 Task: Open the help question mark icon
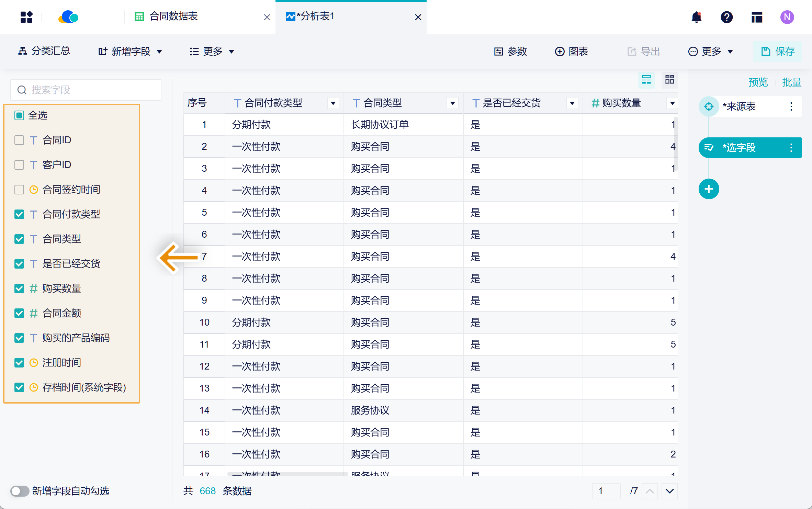726,17
